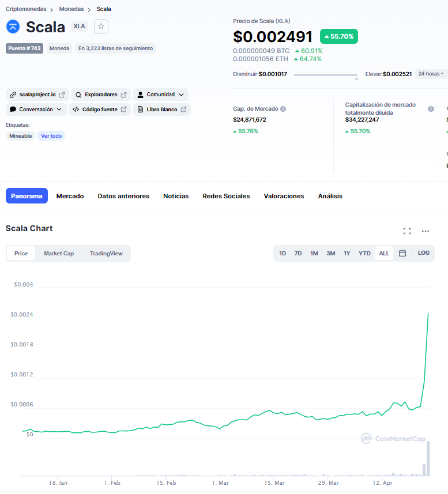Click the 0.000000049 BTC price text
The image size is (448, 494).
tap(261, 51)
